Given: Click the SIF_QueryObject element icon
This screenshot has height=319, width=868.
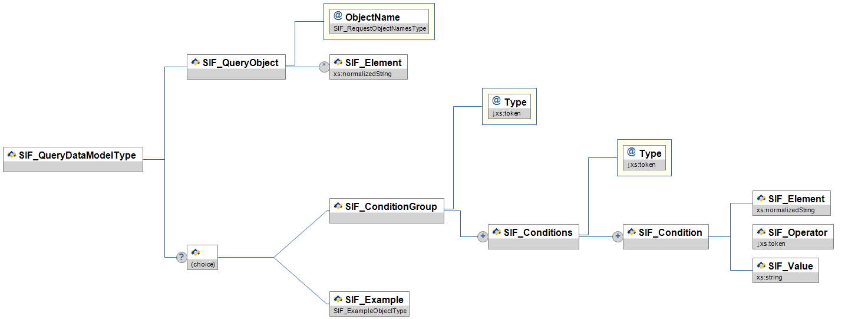Looking at the screenshot, I should (196, 62).
